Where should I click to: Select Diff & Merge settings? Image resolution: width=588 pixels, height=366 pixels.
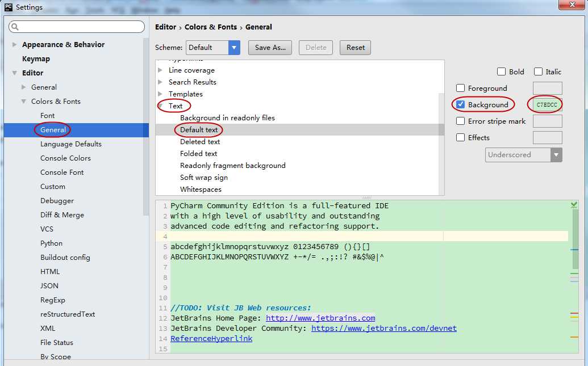pyautogui.click(x=62, y=215)
